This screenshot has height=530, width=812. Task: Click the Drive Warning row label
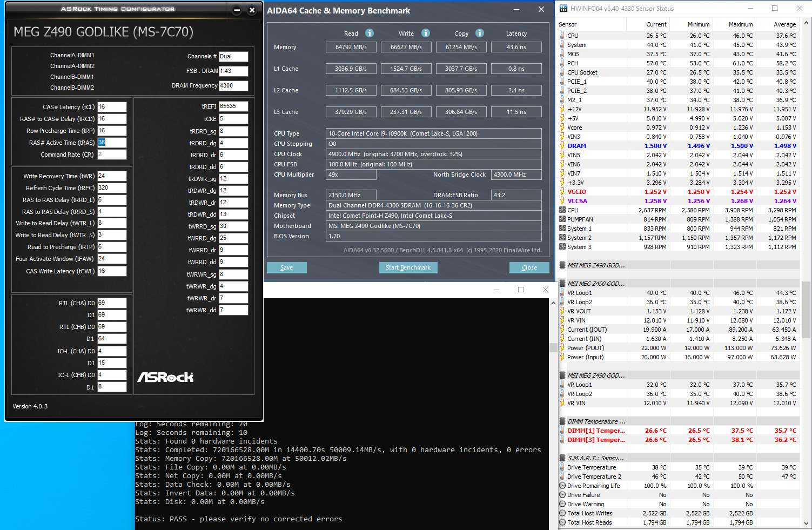586,504
